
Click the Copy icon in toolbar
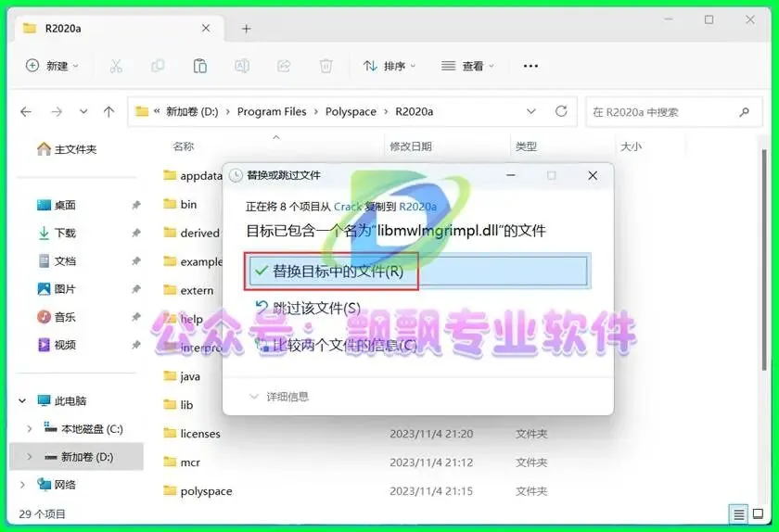coord(158,66)
